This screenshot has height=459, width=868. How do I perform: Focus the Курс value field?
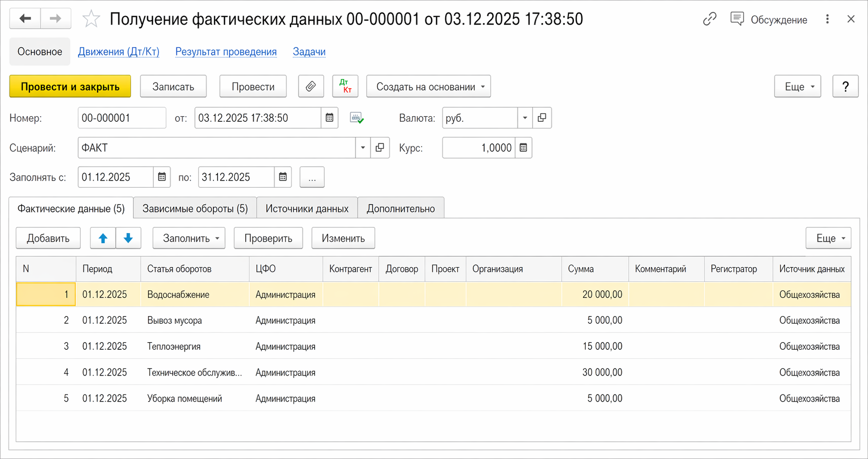tap(479, 147)
